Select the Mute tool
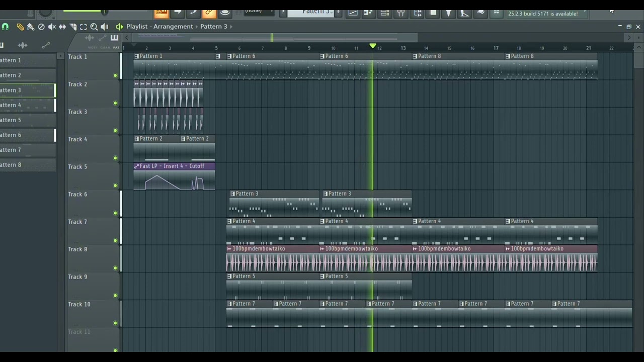The image size is (644, 362). 52,27
